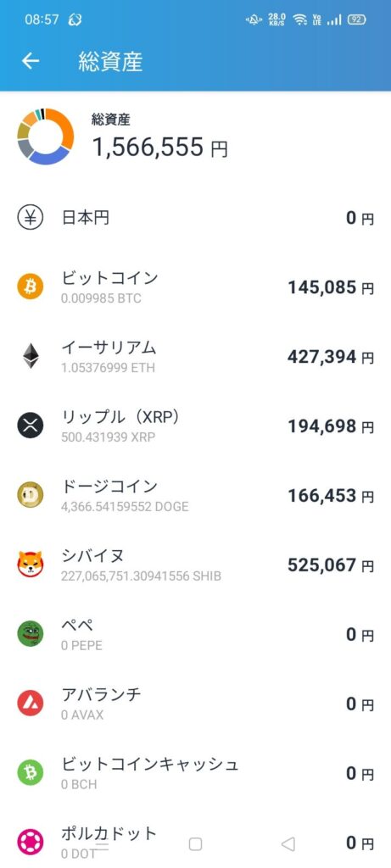Tap the Japanese yen circle icon
This screenshot has height=868, width=391.
click(x=30, y=218)
